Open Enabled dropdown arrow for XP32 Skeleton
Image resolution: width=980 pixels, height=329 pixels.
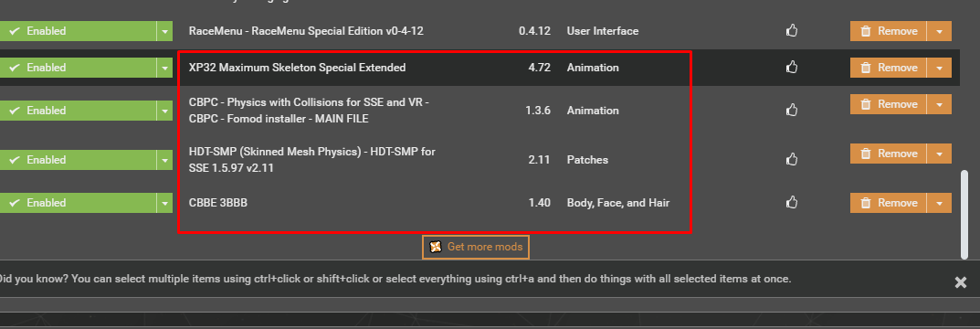[165, 68]
